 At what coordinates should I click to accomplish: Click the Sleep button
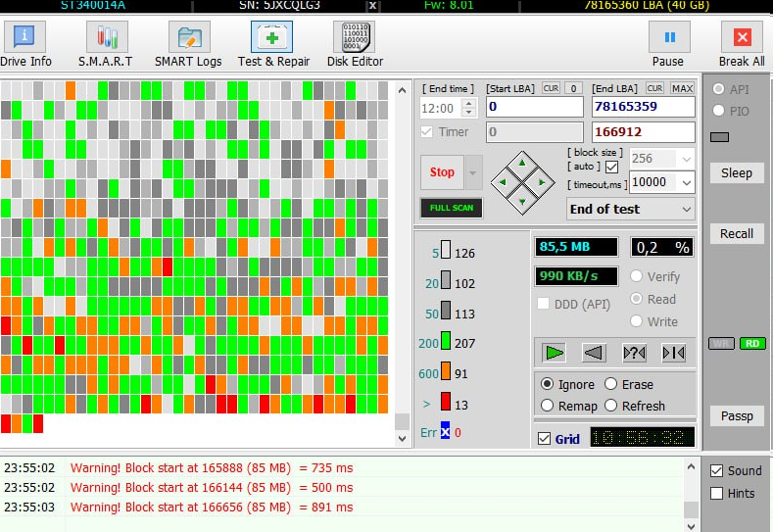tap(737, 173)
